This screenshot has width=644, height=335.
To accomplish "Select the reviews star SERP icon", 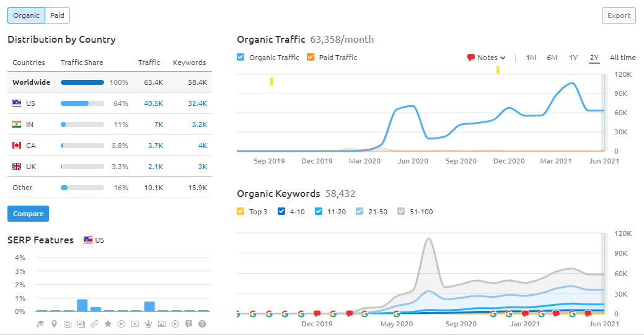I will pyautogui.click(x=108, y=324).
